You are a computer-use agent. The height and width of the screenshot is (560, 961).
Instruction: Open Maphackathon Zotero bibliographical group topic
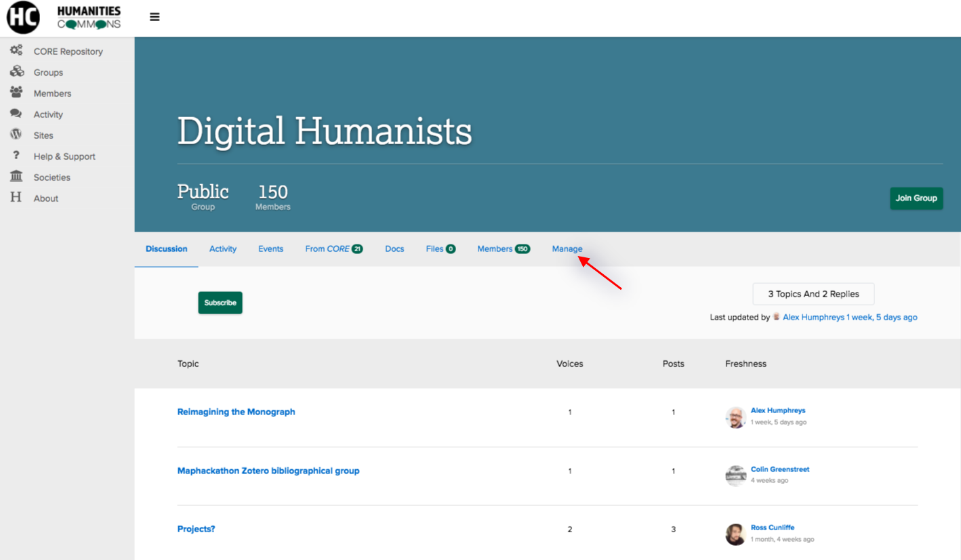[x=268, y=471]
